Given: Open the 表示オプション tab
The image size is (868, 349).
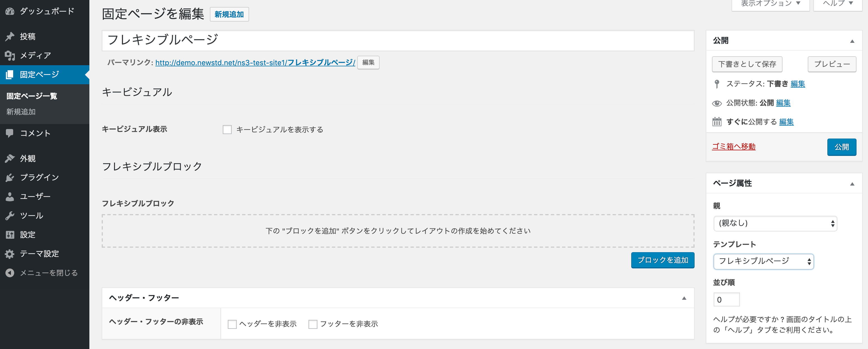Looking at the screenshot, I should coord(770,4).
